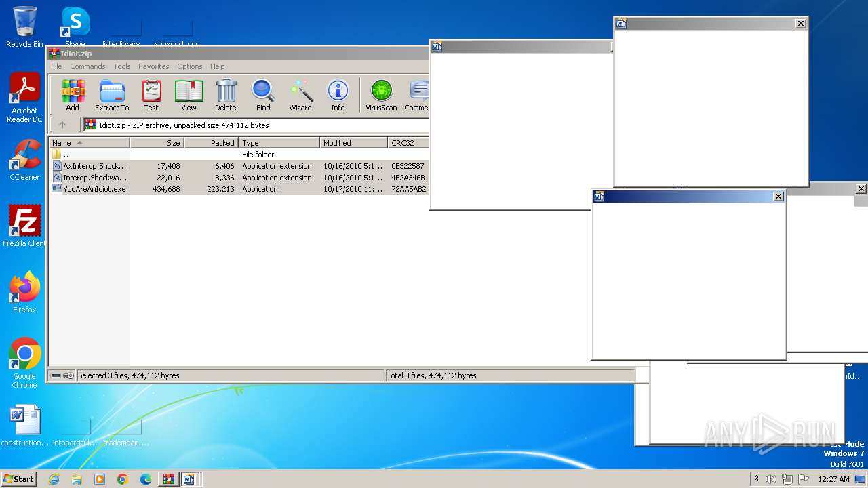Open the Options menu
868x488 pixels.
pos(190,66)
